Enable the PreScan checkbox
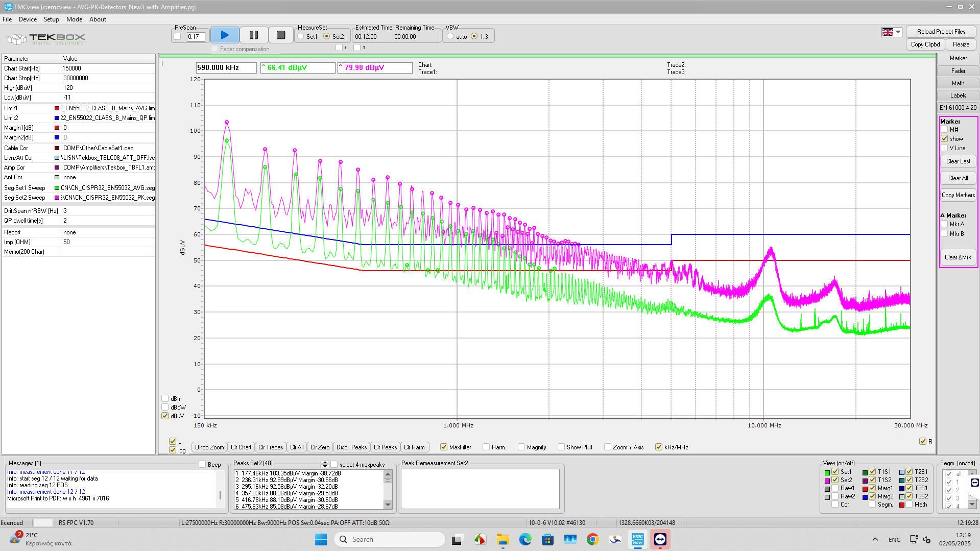This screenshot has height=551, width=980. pos(177,37)
